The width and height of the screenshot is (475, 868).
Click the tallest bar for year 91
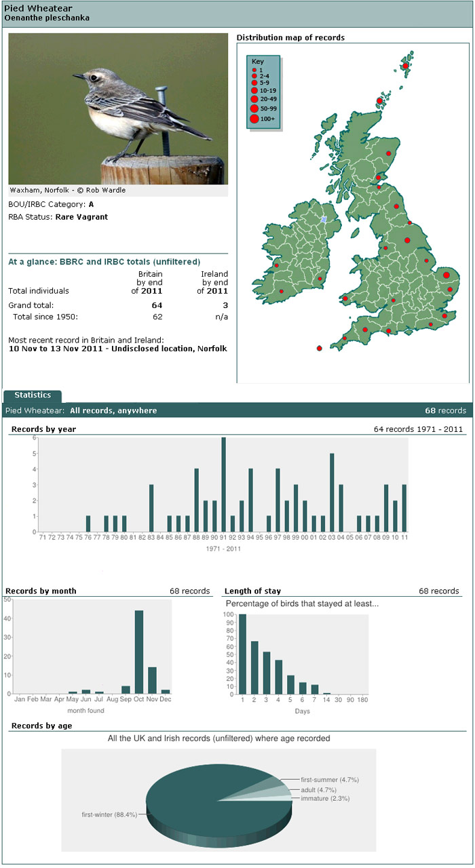coord(223,484)
